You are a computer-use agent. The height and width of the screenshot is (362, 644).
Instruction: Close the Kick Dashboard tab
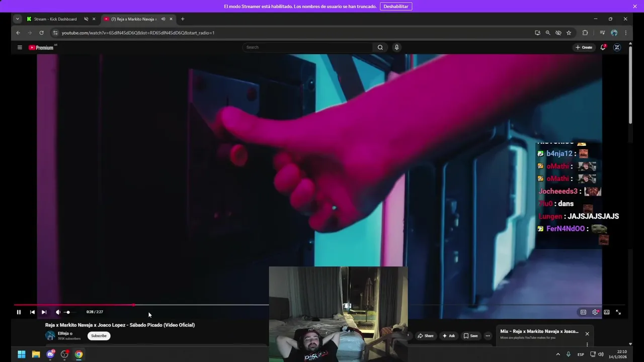tap(94, 19)
